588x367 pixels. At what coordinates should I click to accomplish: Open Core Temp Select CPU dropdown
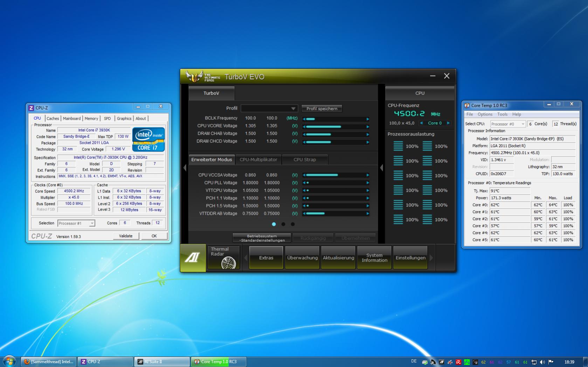(507, 124)
